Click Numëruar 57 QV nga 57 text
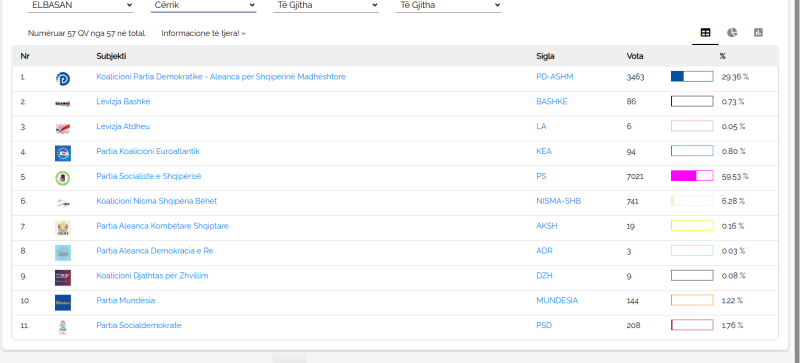 click(86, 33)
